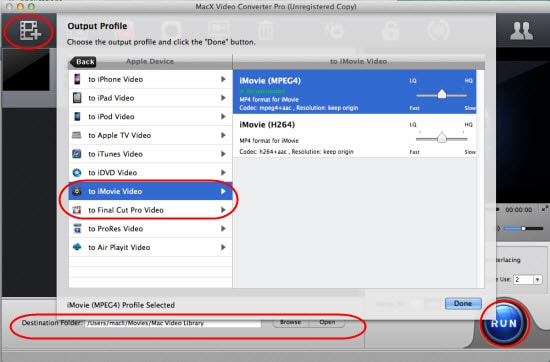The height and width of the screenshot is (362, 550).
Task: Expand arrow for to Apple TV Video
Action: (223, 135)
